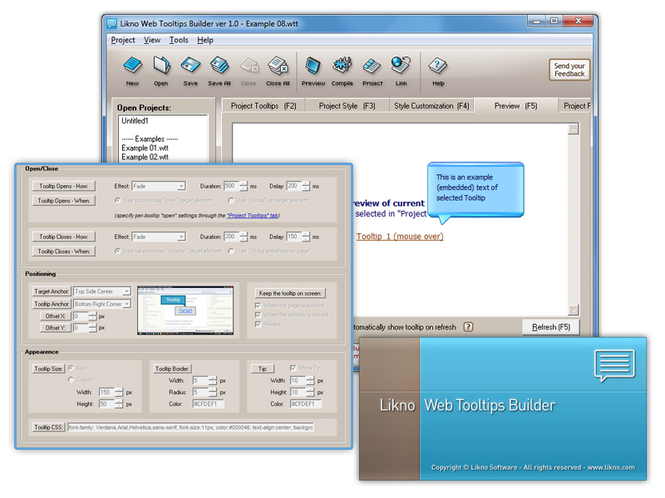Screen dimensions: 665x498
Task: Click the Tooltip Closes - How button
Action: [x=64, y=237]
